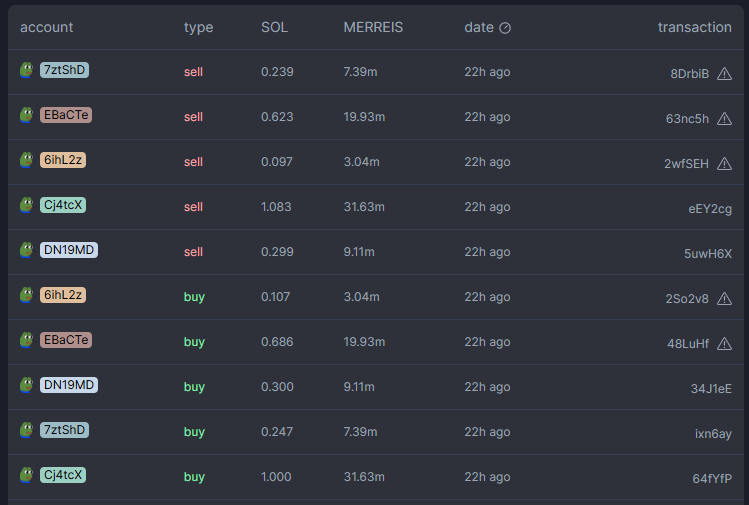The height and width of the screenshot is (505, 749).
Task: Click frog avatar in 0.097 SOL sell row
Action: pos(27,160)
